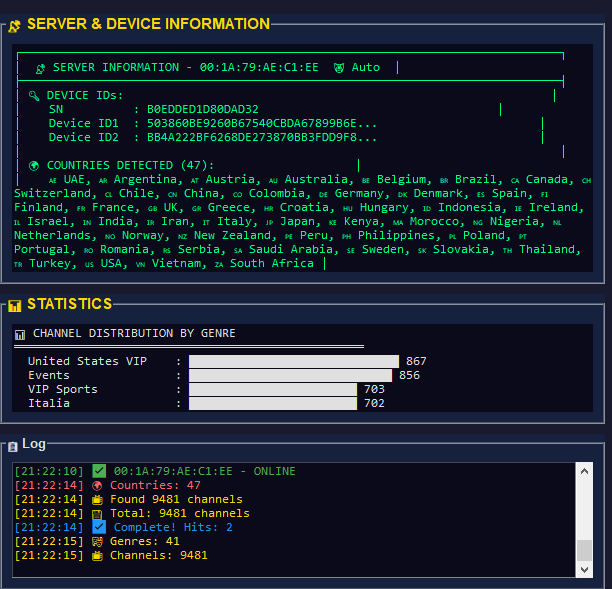612x589 pixels.
Task: Click the Complete! Hits: 2 log line
Action: tap(173, 527)
